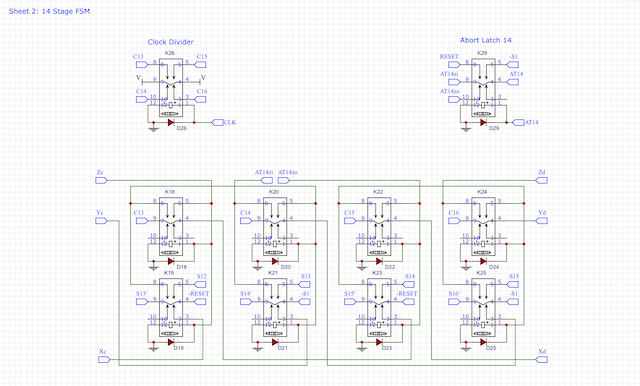
Task: Click the K29 relay symbol
Action: (x=483, y=88)
